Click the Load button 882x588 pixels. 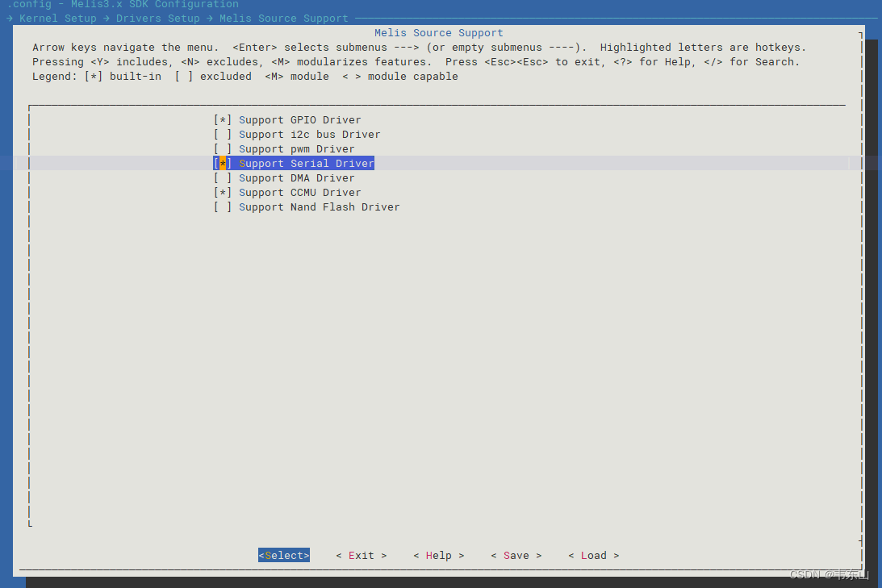pyautogui.click(x=593, y=556)
